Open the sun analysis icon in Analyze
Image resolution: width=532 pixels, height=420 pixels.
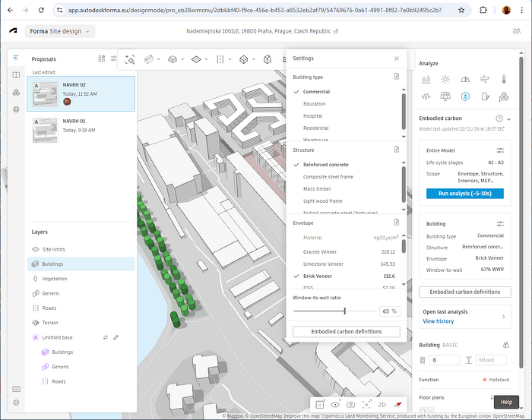tap(445, 79)
